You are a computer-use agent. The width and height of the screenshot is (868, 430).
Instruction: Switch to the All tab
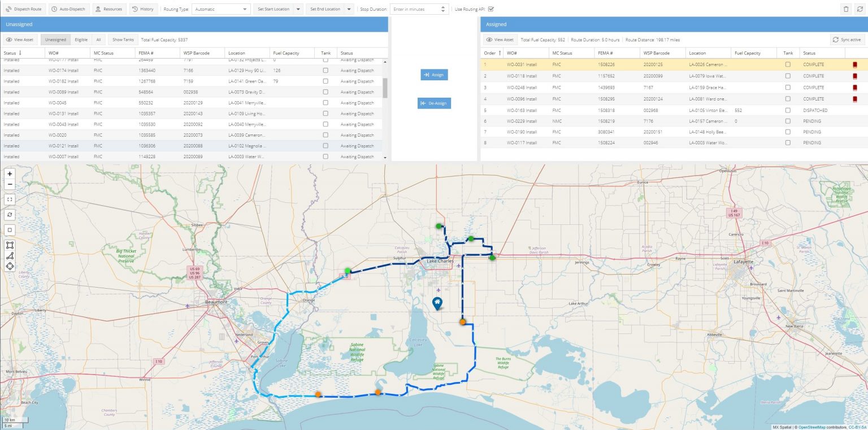click(x=97, y=40)
